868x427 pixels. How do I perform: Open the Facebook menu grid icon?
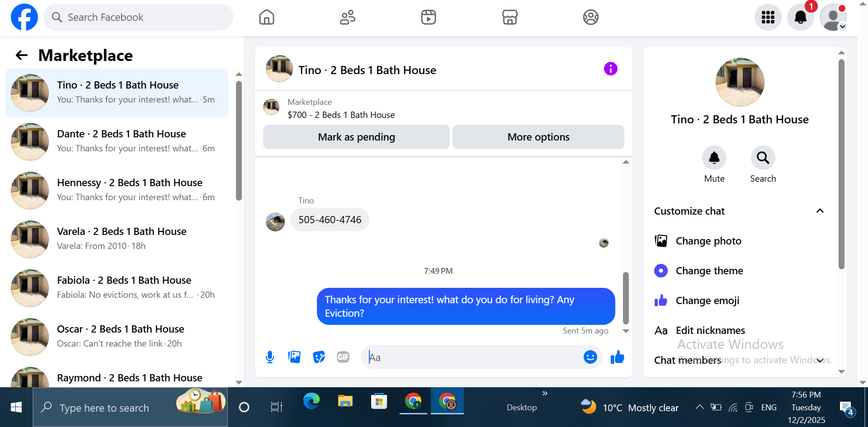pos(768,17)
